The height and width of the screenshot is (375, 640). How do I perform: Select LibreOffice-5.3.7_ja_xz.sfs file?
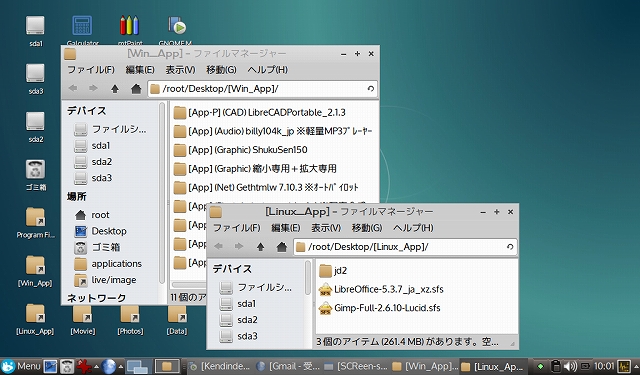point(381,289)
